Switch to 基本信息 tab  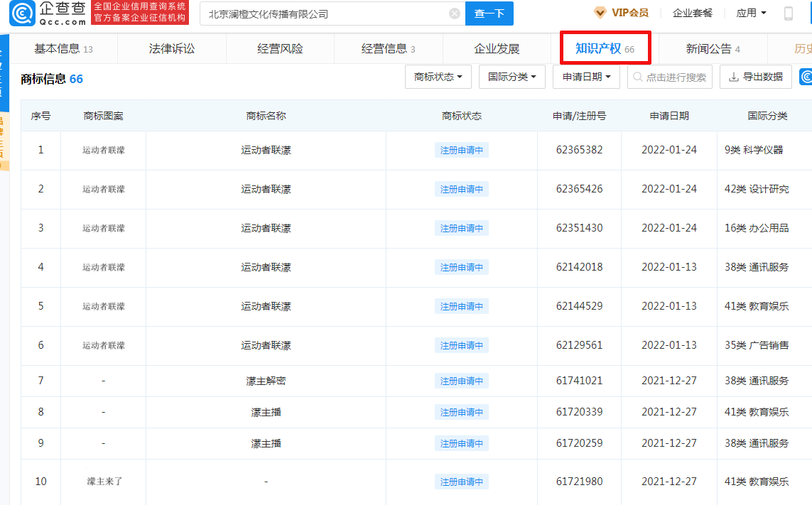pyautogui.click(x=63, y=49)
